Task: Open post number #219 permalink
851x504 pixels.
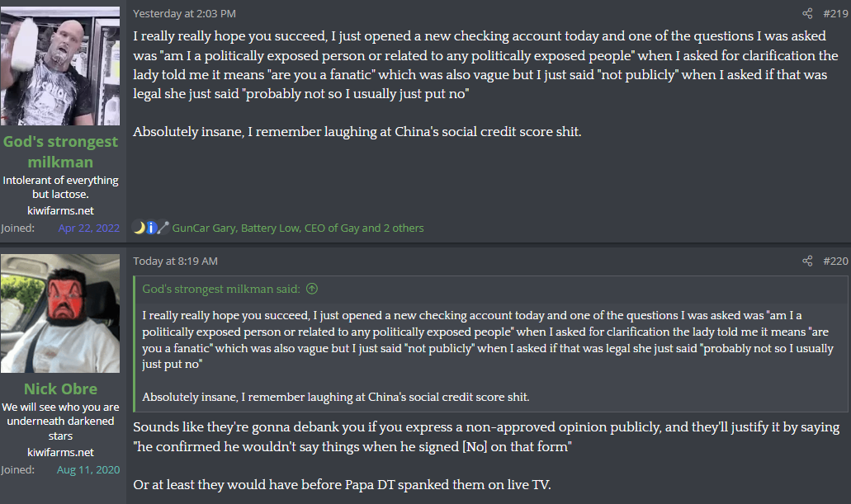Action: click(835, 13)
